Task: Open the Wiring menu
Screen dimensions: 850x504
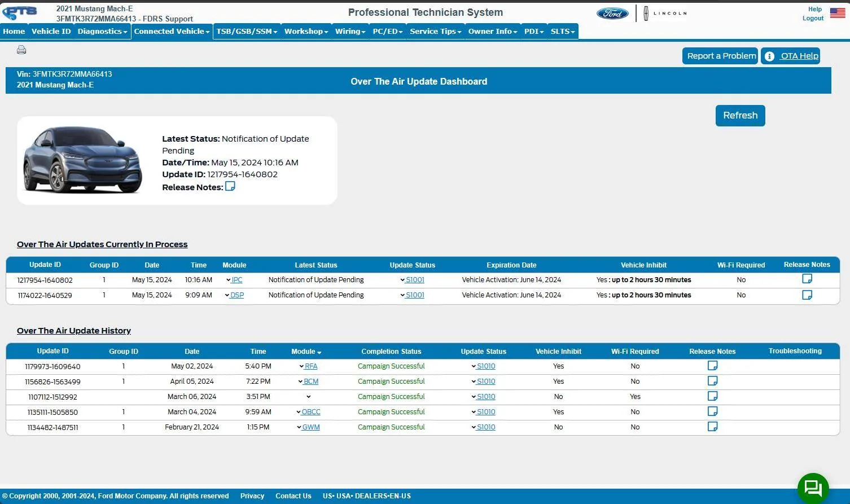Action: pos(350,32)
